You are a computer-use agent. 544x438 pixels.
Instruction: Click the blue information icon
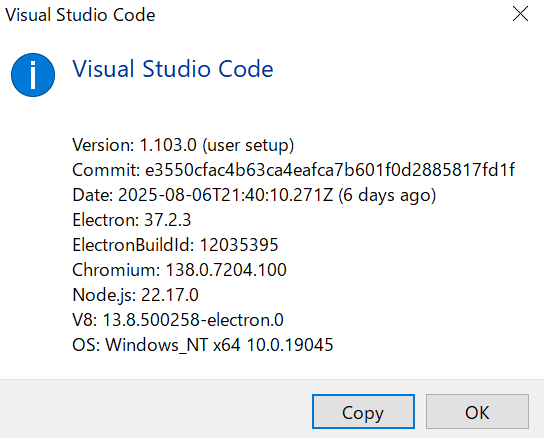tap(33, 75)
